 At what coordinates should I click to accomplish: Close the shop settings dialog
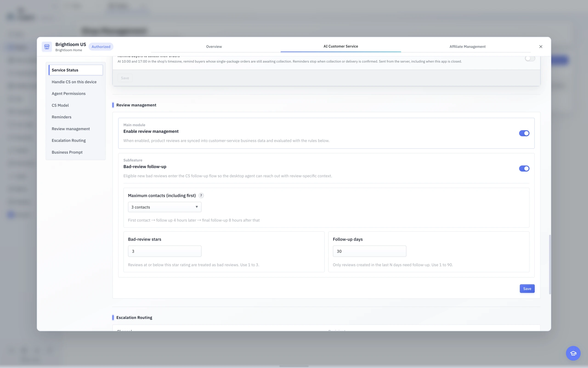[541, 46]
